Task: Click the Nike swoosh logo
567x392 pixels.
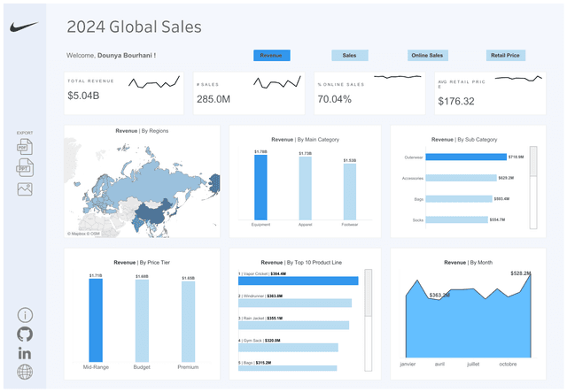Action: (x=24, y=27)
